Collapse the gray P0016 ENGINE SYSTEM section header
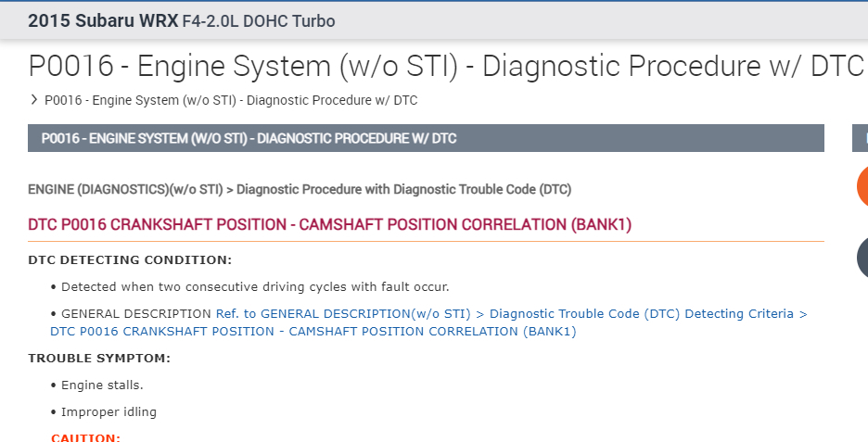This screenshot has width=868, height=442. click(x=426, y=138)
